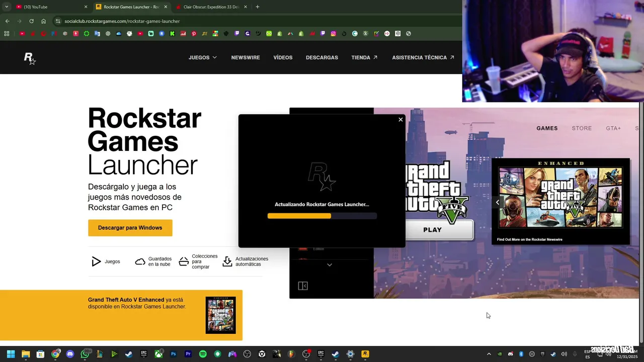Open the Duolingo bookmark
644x362 pixels.
point(269,34)
